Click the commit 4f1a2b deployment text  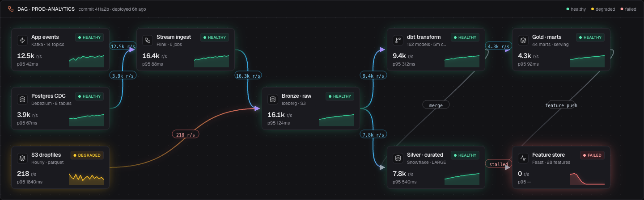tap(112, 9)
